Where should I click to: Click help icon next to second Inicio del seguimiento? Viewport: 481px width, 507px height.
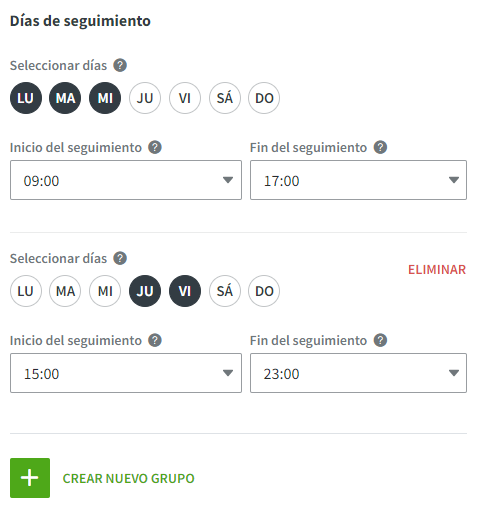click(x=155, y=340)
